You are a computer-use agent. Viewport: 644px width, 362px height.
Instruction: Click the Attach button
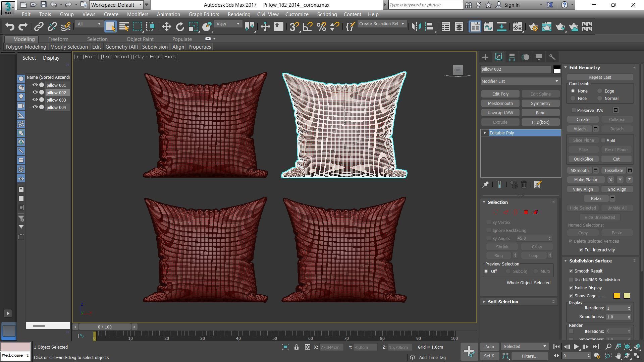[580, 129]
